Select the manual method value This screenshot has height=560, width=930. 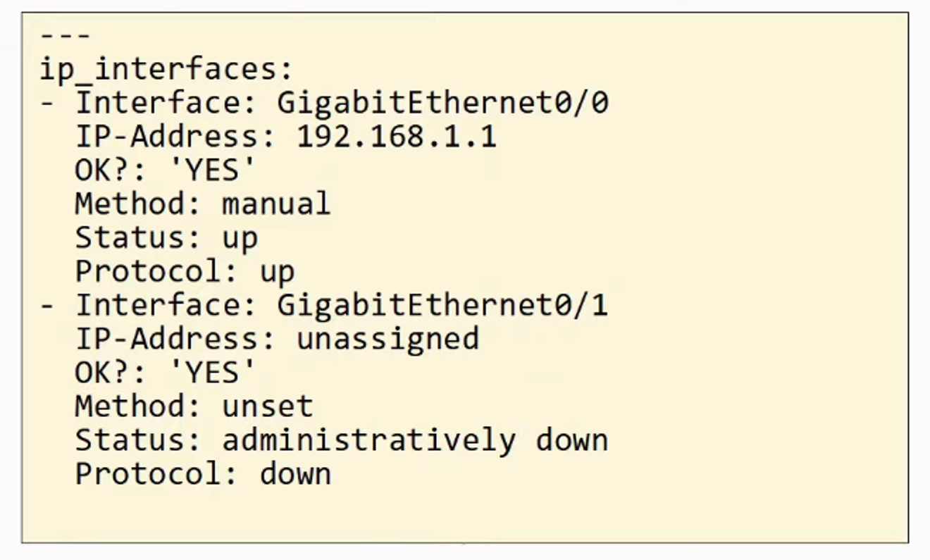tap(276, 204)
